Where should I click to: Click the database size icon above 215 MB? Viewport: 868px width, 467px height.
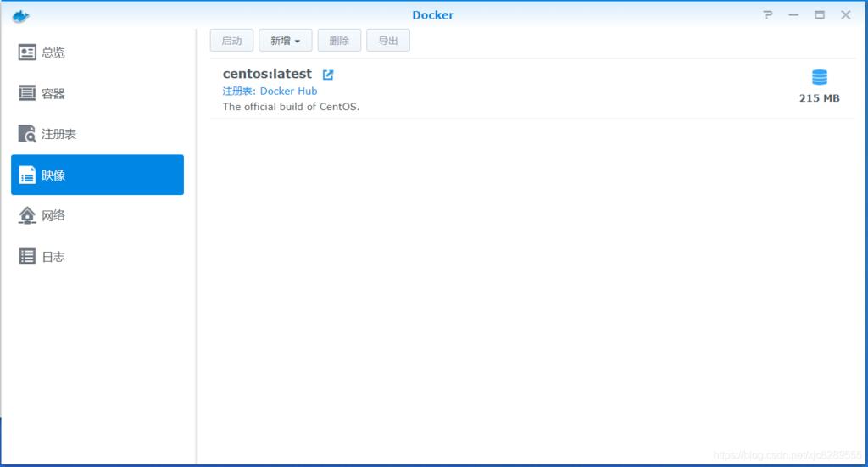tap(820, 77)
